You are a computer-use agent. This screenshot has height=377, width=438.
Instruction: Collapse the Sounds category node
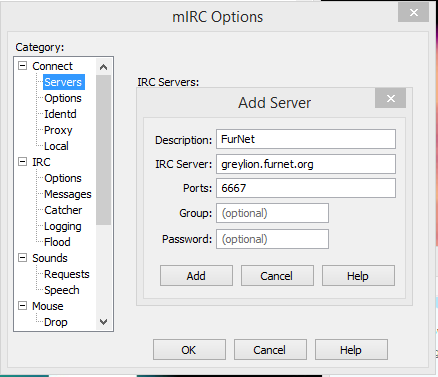[22, 258]
